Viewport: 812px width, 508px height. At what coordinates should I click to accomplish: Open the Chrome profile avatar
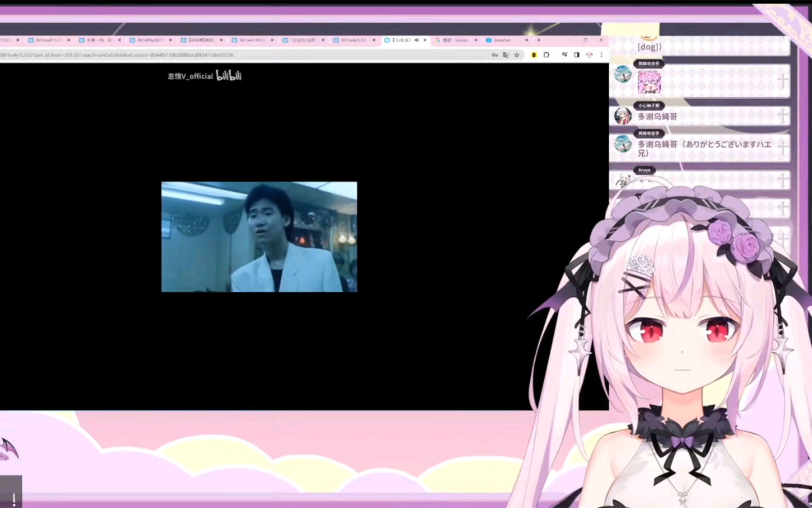click(x=589, y=55)
